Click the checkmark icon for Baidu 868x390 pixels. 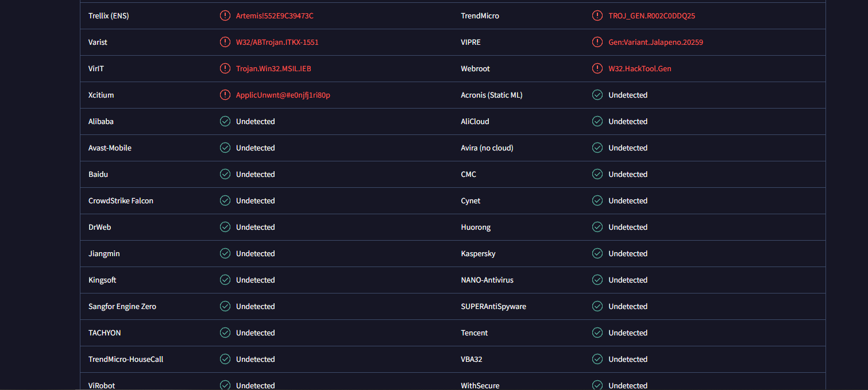point(225,174)
